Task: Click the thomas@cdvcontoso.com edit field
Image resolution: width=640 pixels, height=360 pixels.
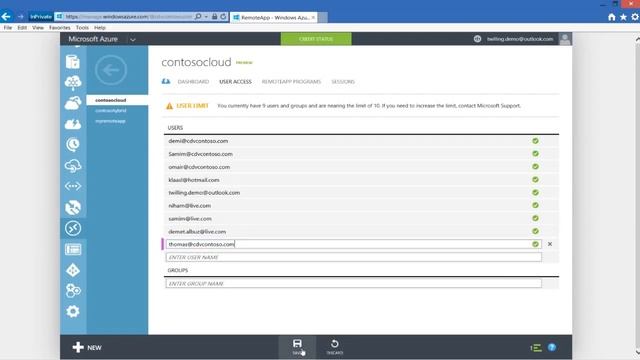Action: tap(353, 244)
